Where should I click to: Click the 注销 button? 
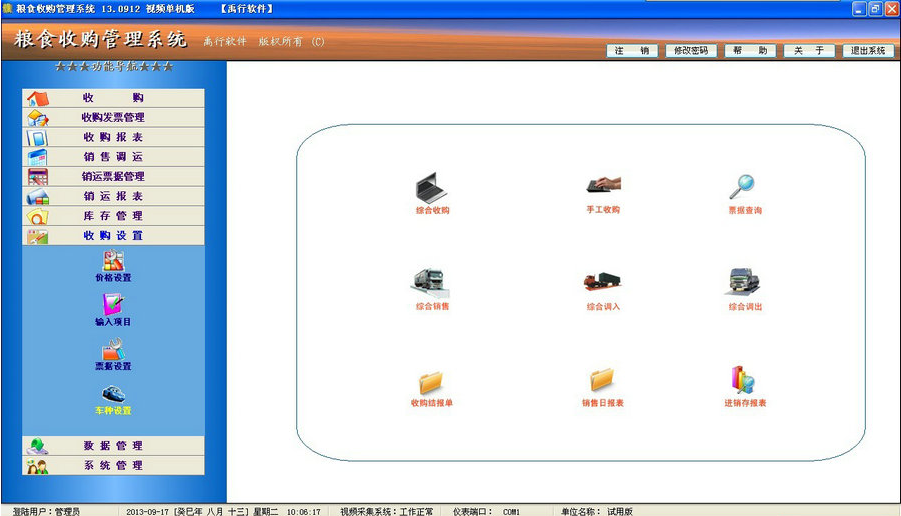(632, 51)
